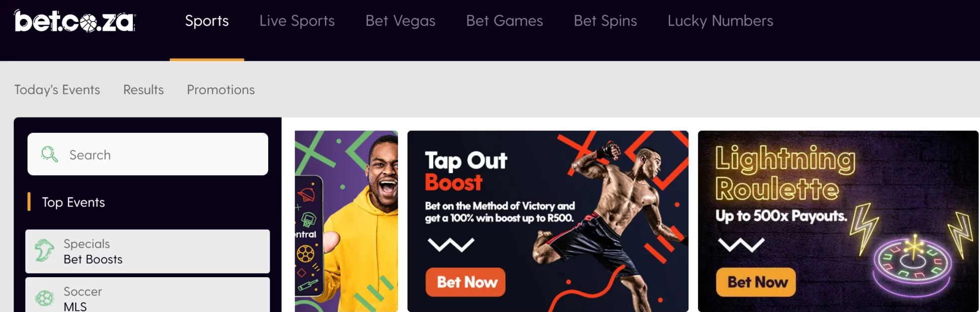View Today's Events
980x312 pixels.
point(57,90)
